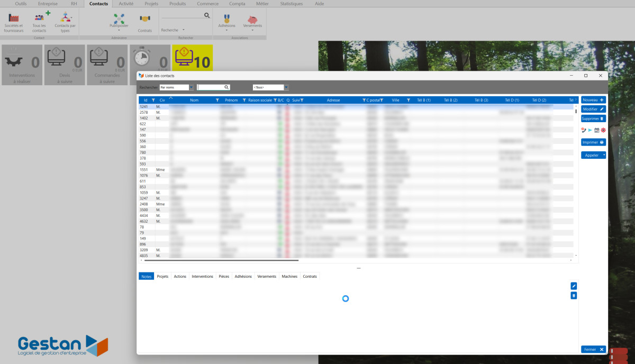635x364 pixels.
Task: Click the filter icon of Nom column
Action: click(x=217, y=100)
